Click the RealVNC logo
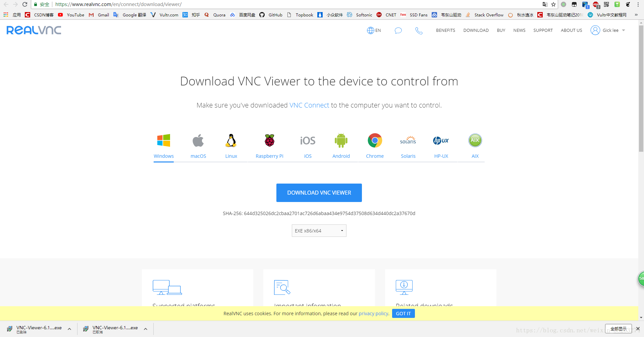 point(34,30)
